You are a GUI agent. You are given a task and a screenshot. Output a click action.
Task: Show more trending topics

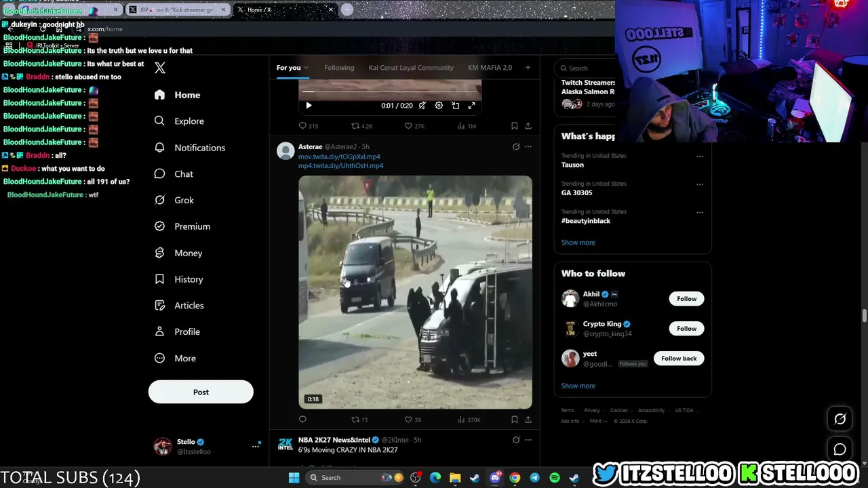[578, 243]
